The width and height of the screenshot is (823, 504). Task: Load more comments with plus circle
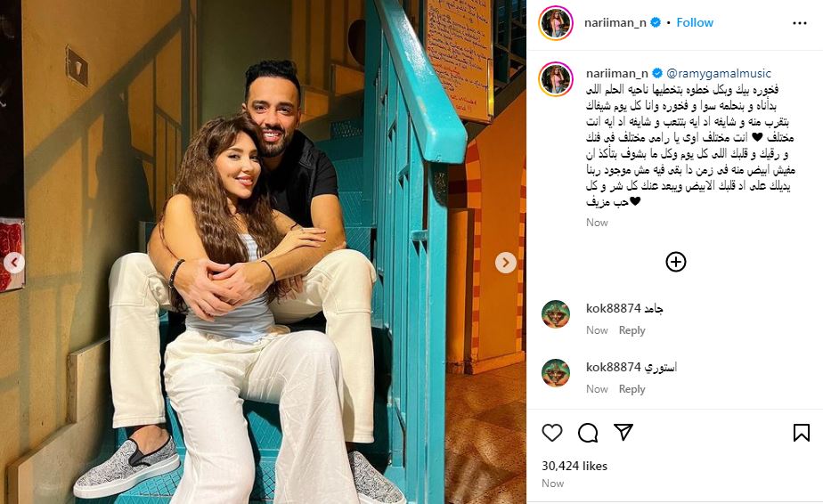pyautogui.click(x=675, y=262)
